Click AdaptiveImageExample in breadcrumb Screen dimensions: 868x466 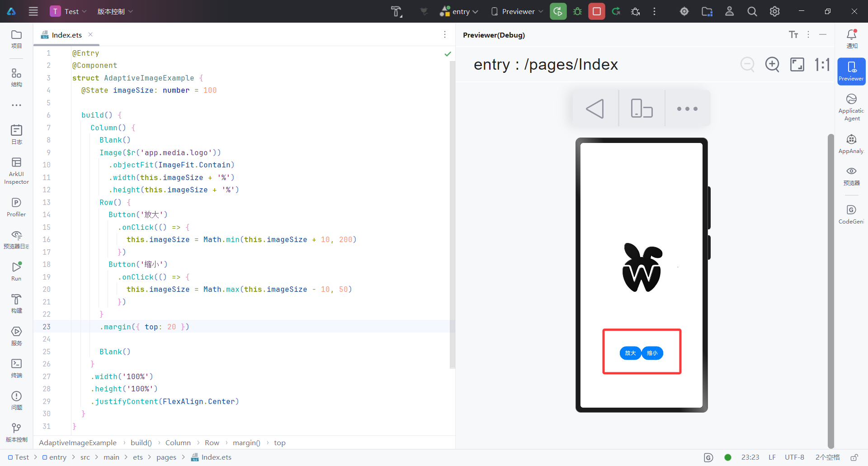[x=78, y=443]
